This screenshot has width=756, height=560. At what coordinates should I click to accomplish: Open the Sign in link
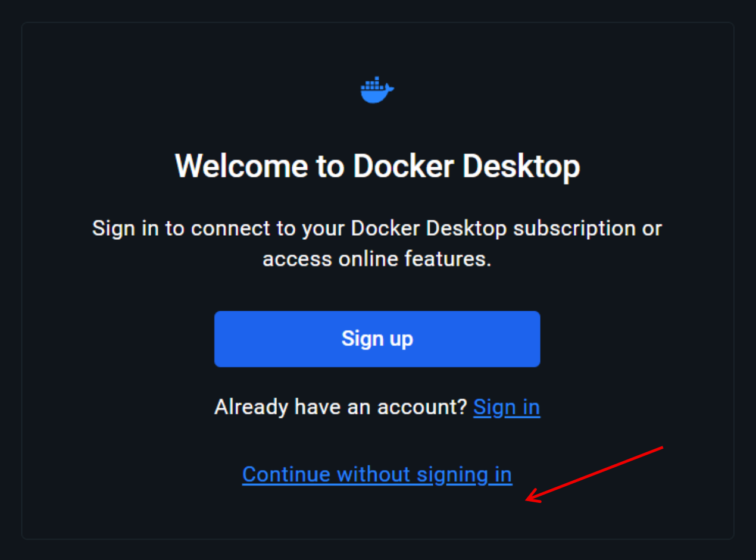[x=507, y=407]
